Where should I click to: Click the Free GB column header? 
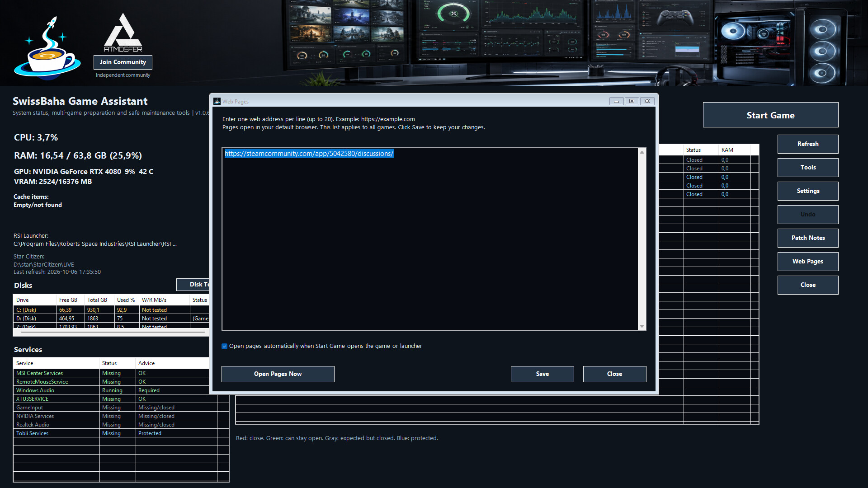pyautogui.click(x=70, y=300)
